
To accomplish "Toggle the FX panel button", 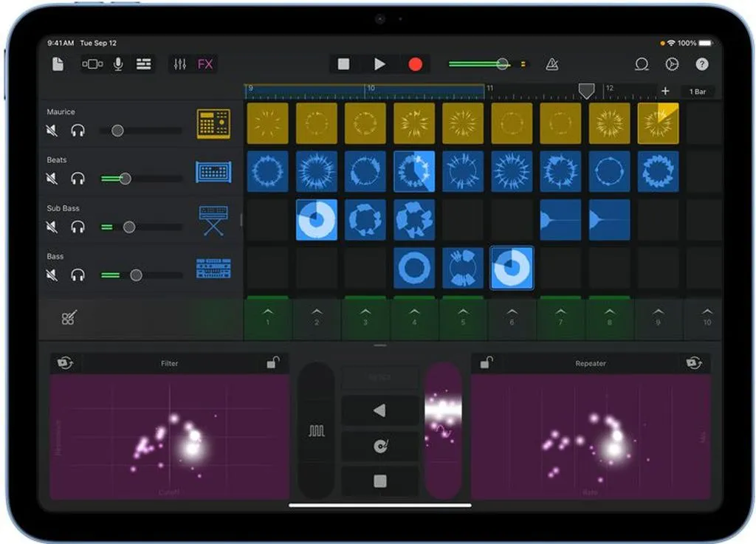I will (x=205, y=64).
